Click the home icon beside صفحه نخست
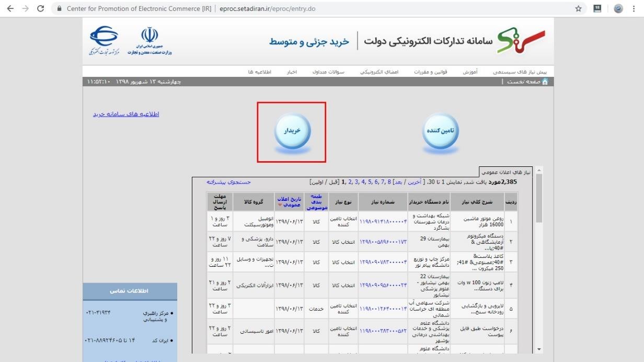Image resolution: width=644 pixels, height=362 pixels. (x=545, y=82)
